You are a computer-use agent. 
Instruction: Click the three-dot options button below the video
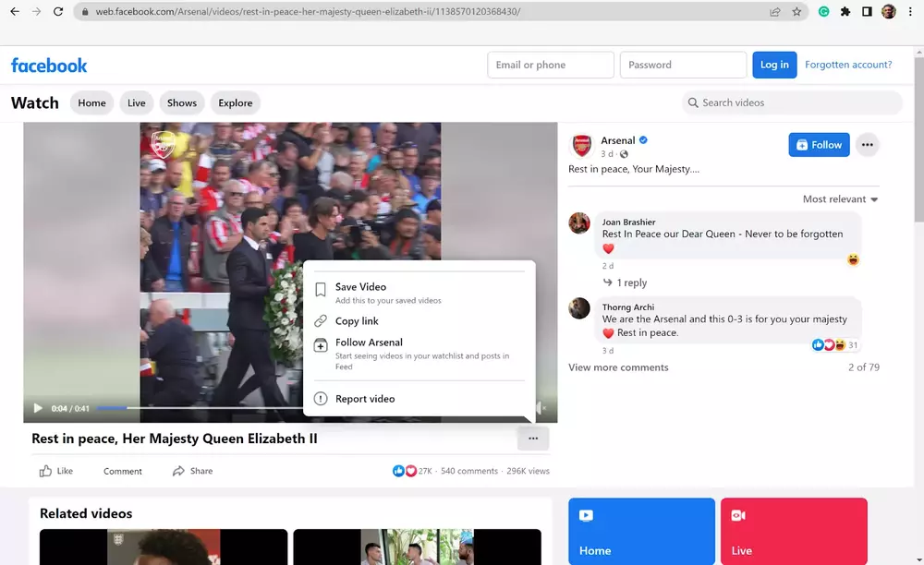coord(533,439)
